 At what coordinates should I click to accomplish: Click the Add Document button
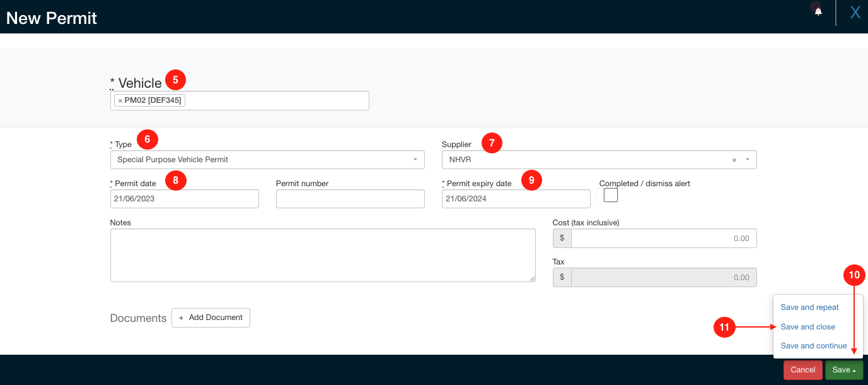tap(211, 317)
